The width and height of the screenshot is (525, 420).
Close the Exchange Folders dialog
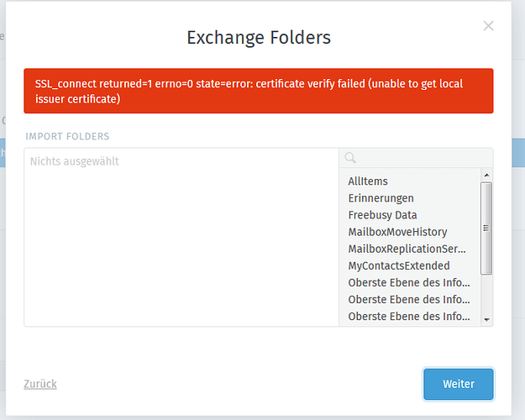pos(488,26)
